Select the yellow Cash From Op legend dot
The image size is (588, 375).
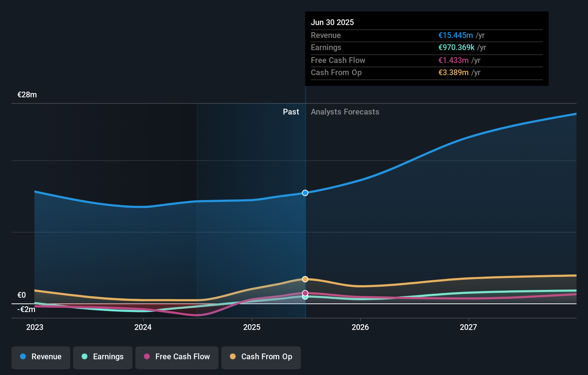tap(233, 356)
